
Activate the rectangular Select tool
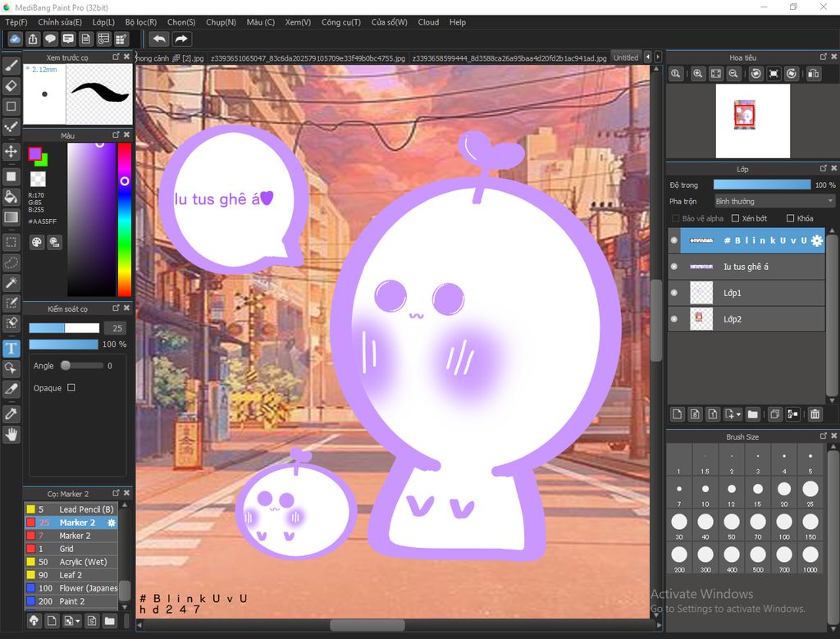pos(11,242)
